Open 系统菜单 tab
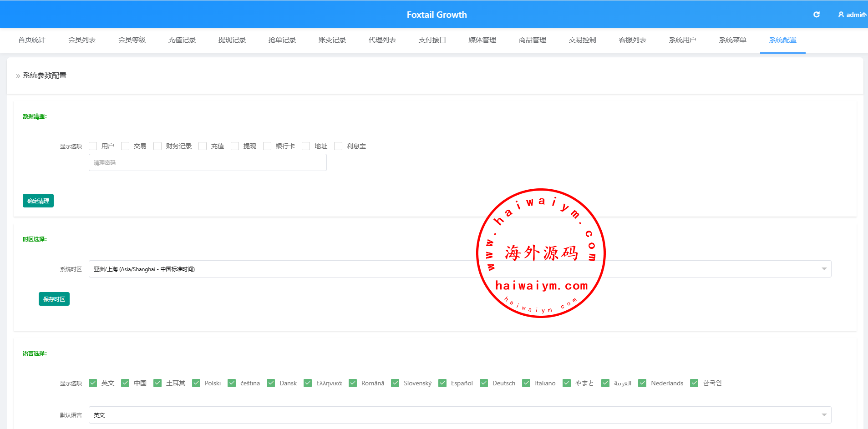Image resolution: width=868 pixels, height=429 pixels. point(733,40)
